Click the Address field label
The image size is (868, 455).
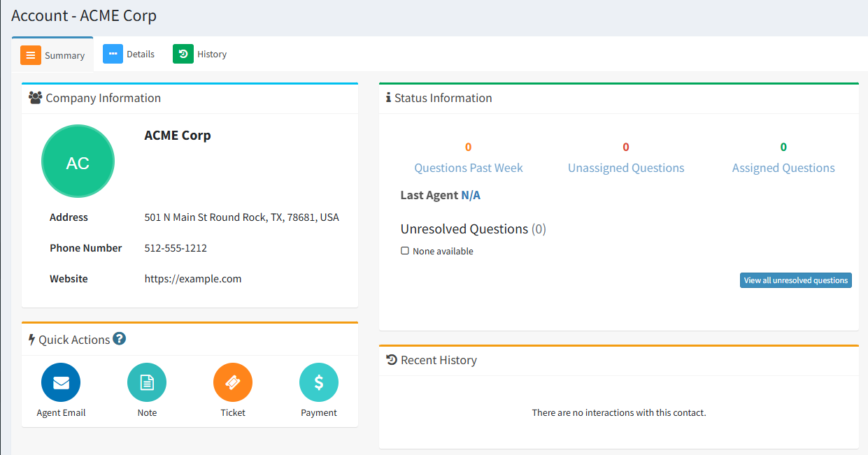coord(69,217)
